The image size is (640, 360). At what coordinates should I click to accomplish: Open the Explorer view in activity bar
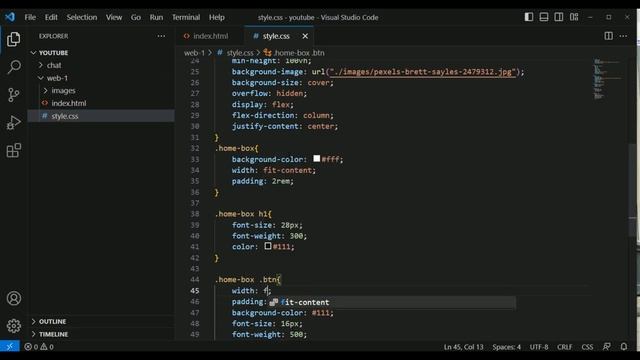(13, 40)
